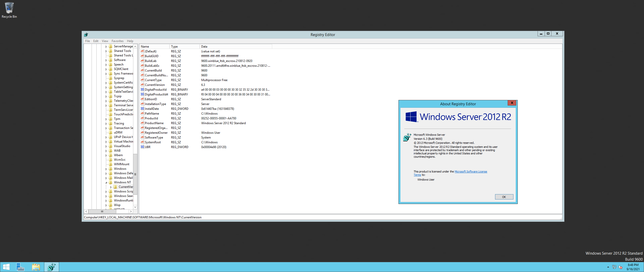644x272 pixels.
Task: Expand the Tcpip tree node
Action: point(106,96)
